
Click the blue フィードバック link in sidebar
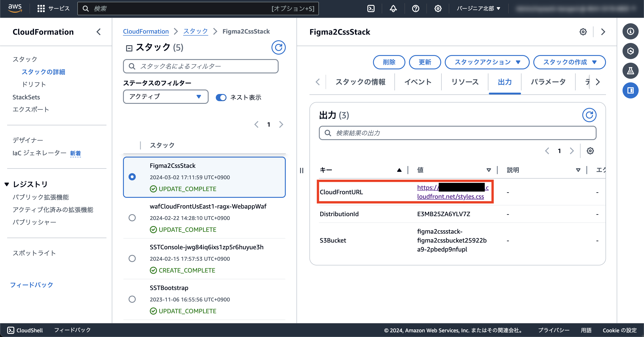pos(32,285)
